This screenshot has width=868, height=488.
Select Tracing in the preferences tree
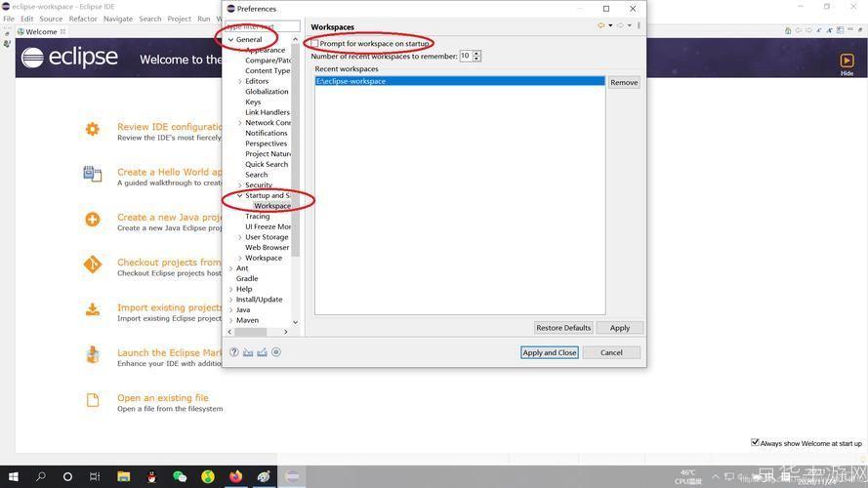pyautogui.click(x=258, y=217)
